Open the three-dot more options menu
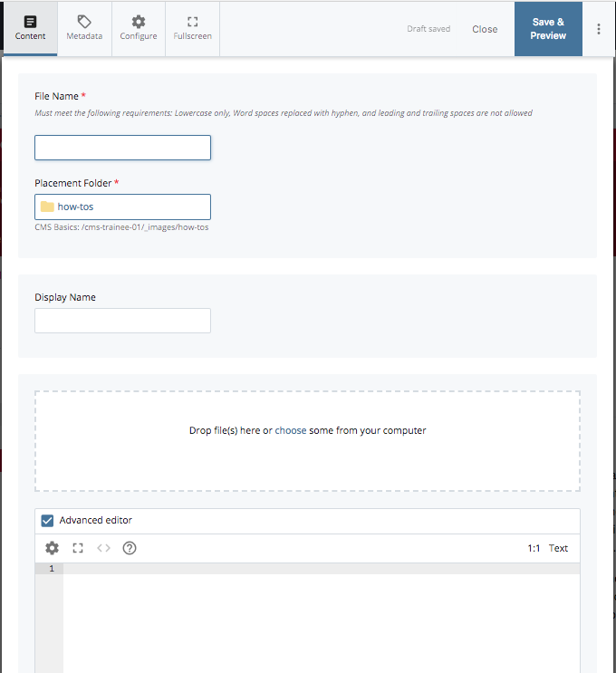Image resolution: width=616 pixels, height=673 pixels. click(599, 29)
